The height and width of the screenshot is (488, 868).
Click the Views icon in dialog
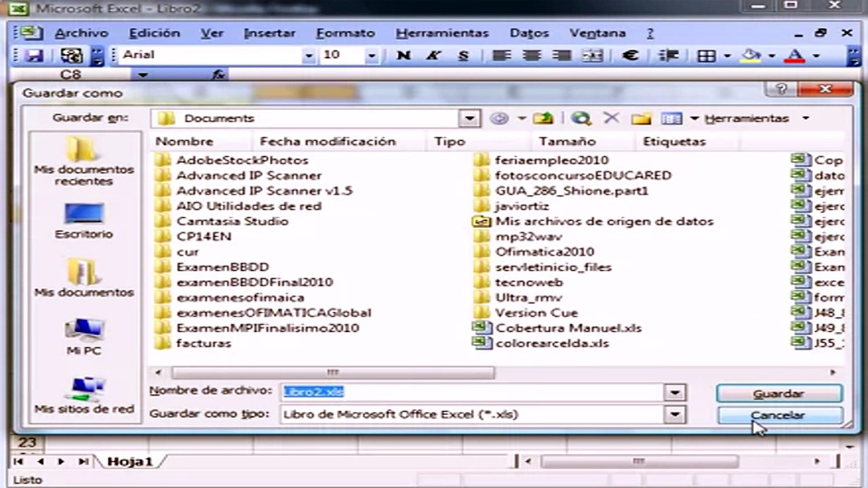pos(671,119)
